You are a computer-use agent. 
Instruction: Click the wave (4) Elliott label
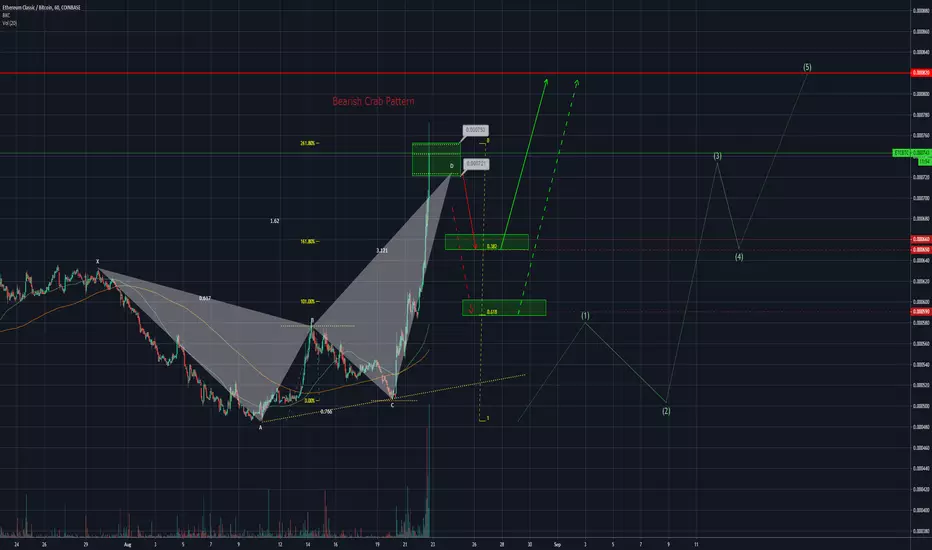click(x=739, y=257)
